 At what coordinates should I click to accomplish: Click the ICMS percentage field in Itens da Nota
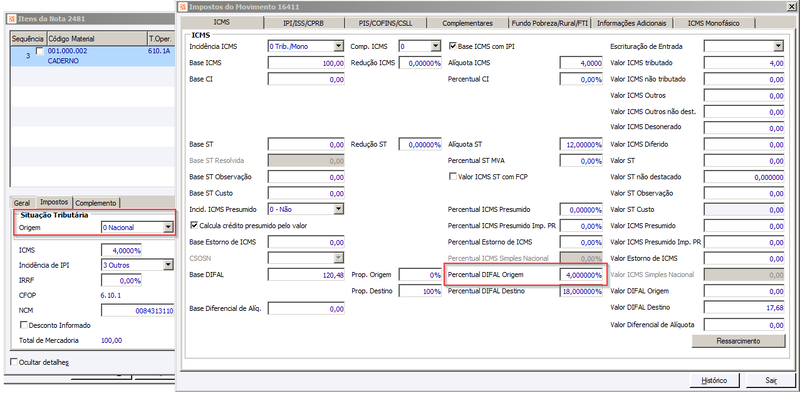pyautogui.click(x=121, y=251)
